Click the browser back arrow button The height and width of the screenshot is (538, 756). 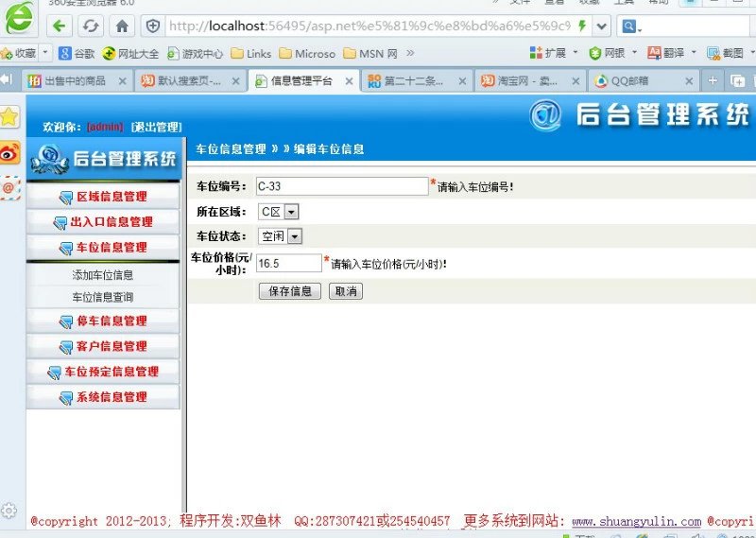pyautogui.click(x=60, y=26)
